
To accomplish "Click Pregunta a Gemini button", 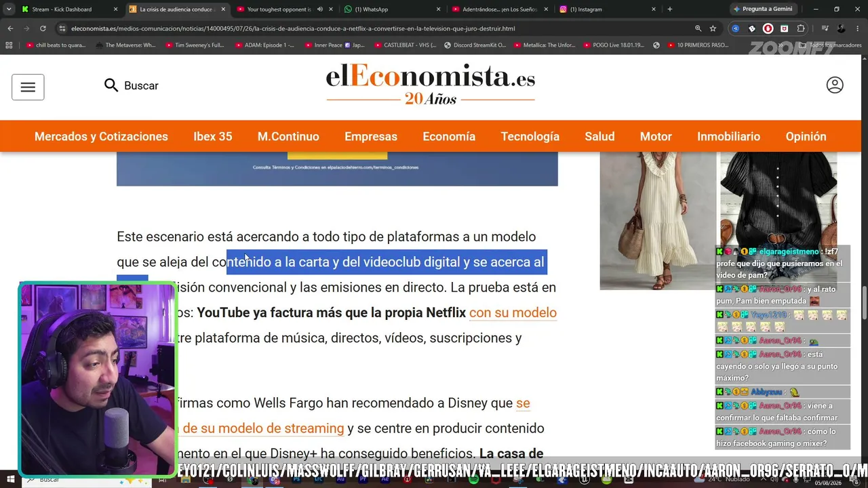I will coord(762,9).
